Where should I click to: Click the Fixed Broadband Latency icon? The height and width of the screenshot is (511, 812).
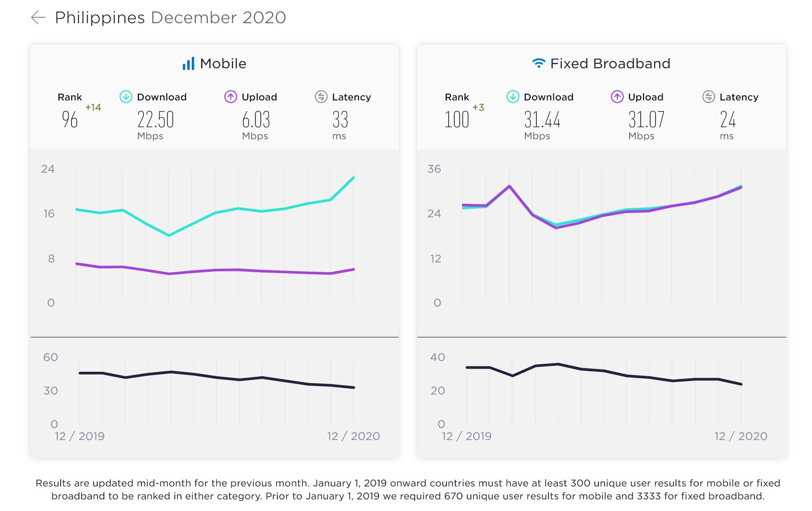tap(709, 97)
